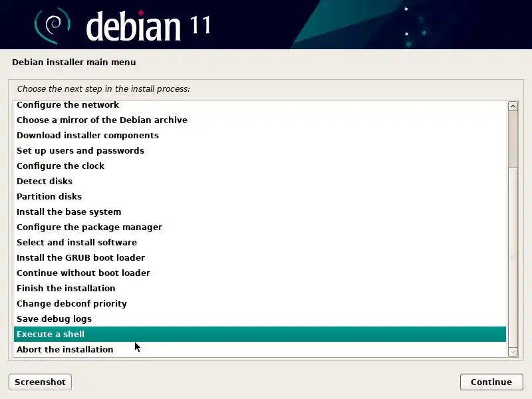
Task: Select Configure the network
Action: click(x=259, y=105)
